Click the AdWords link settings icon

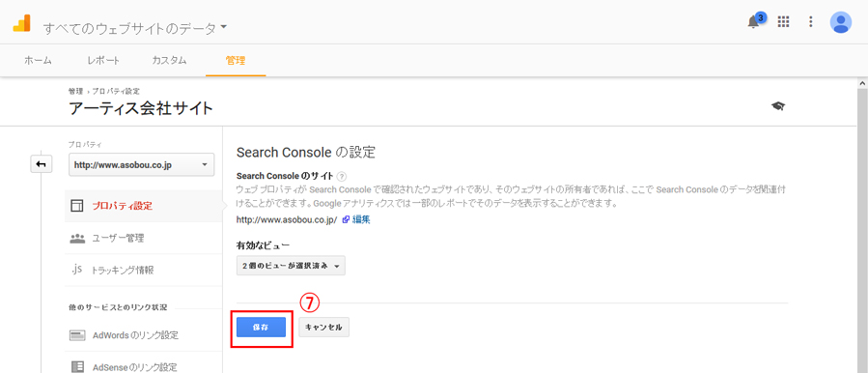tap(77, 335)
